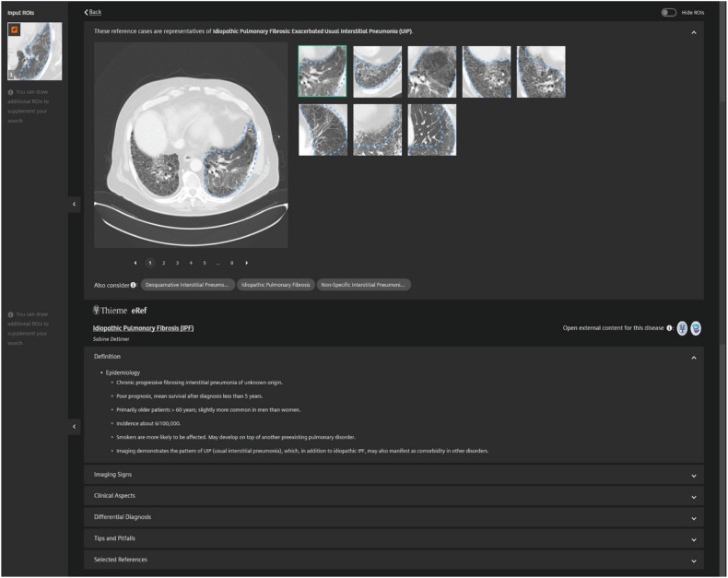The image size is (728, 578).
Task: Select 'Non-Specific Interstitial Pneumoni...' suggestion chip
Action: pos(364,285)
